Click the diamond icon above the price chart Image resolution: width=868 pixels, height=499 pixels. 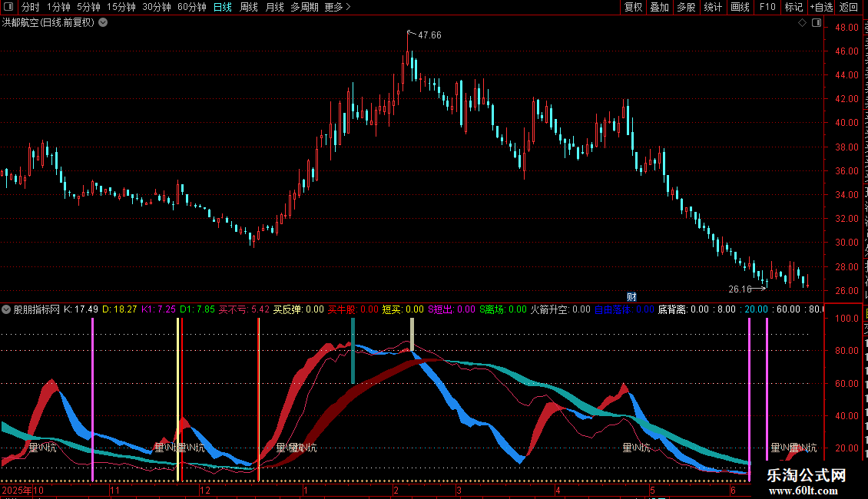(802, 23)
